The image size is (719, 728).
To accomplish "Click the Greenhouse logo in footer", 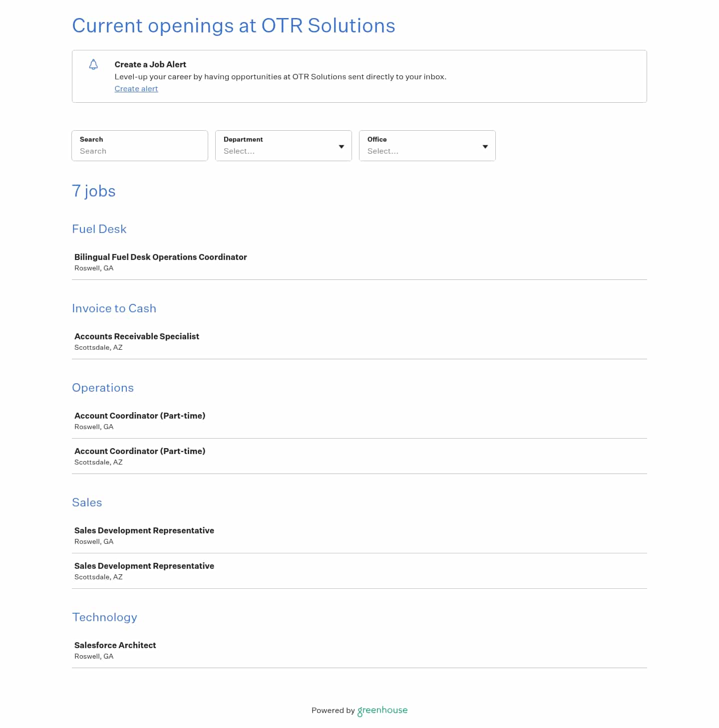I will tap(382, 711).
